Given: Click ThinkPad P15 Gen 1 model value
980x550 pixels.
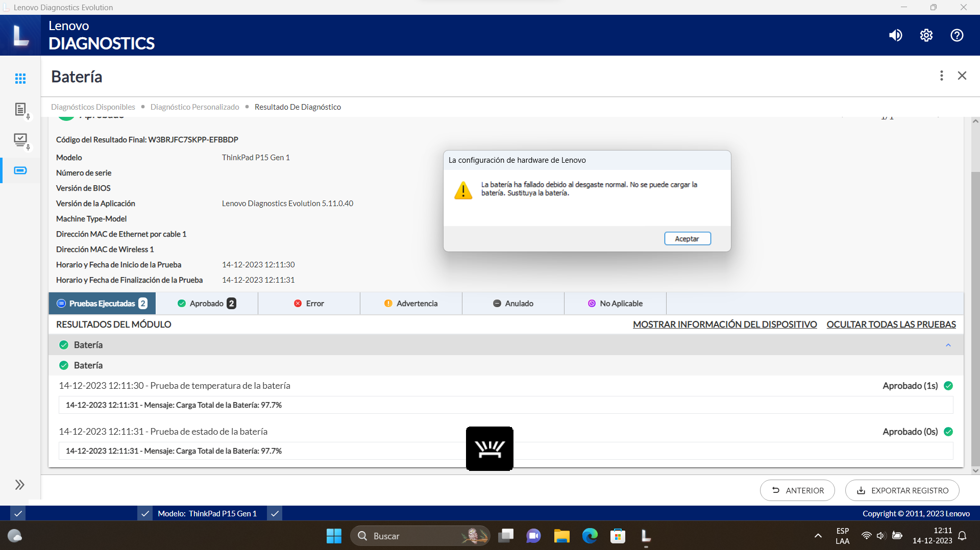Looking at the screenshot, I should point(256,157).
